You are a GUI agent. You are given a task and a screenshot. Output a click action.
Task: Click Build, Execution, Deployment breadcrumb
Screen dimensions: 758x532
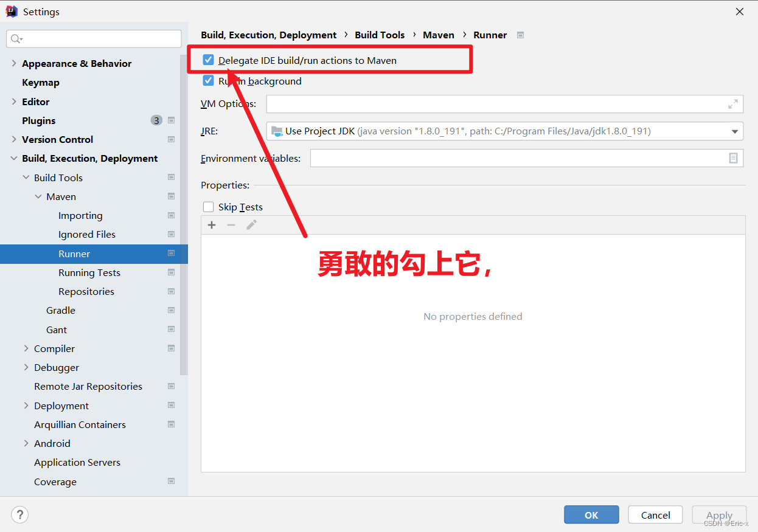[269, 35]
